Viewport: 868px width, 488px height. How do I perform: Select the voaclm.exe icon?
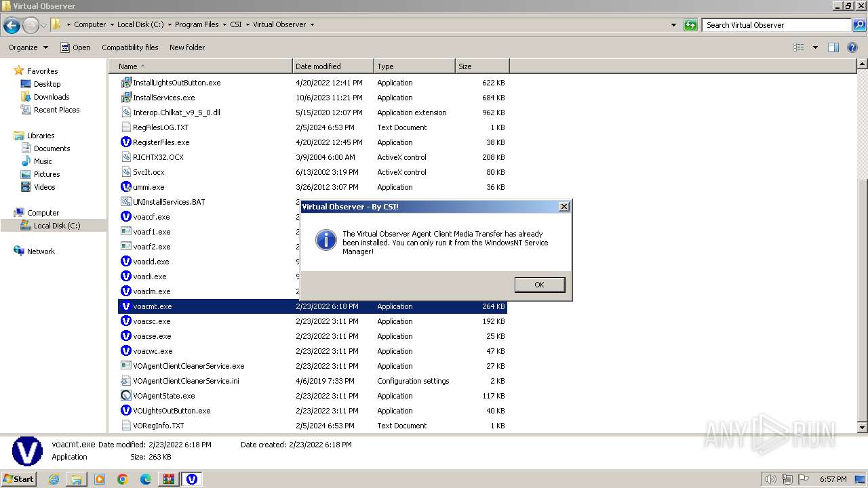pyautogui.click(x=125, y=291)
